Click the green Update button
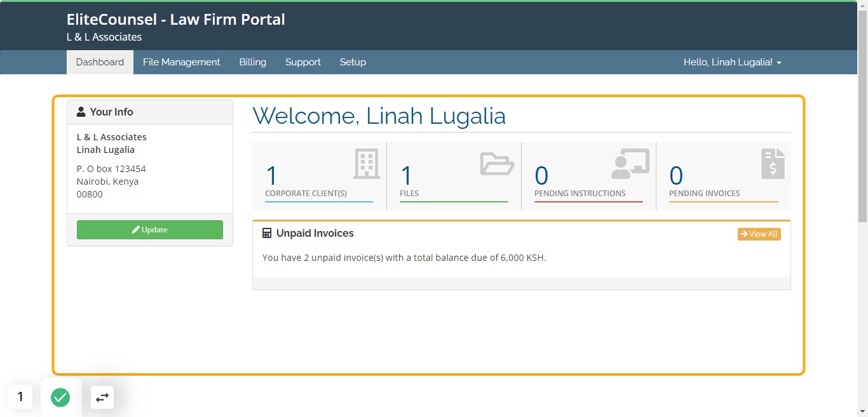 tap(150, 230)
